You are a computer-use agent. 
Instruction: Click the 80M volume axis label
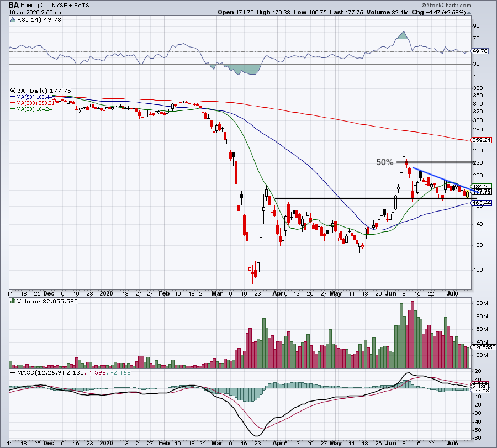(480, 317)
